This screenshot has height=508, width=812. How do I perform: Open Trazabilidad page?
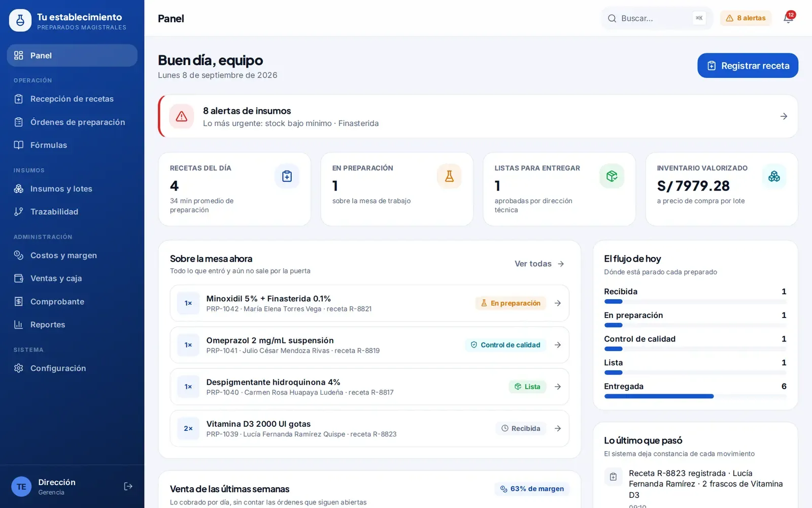(72, 211)
